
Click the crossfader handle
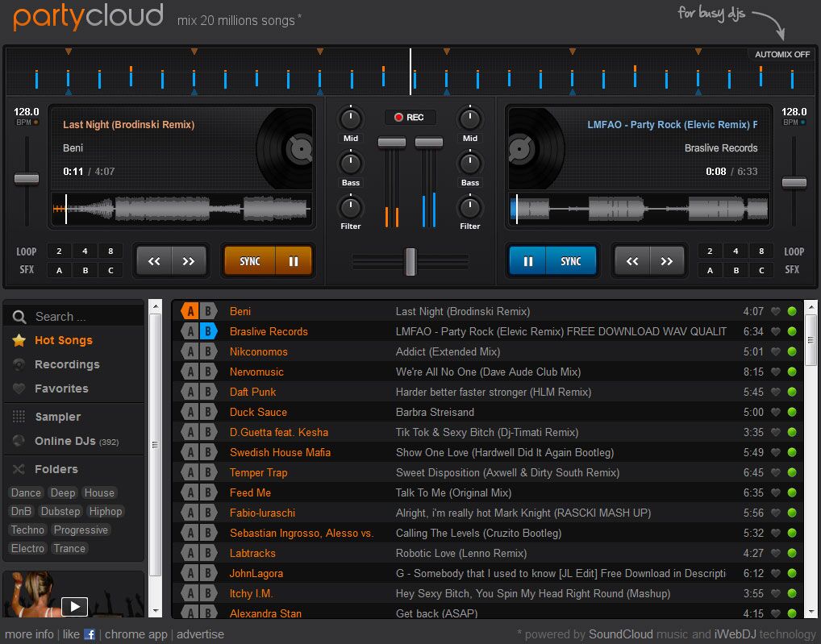[x=411, y=261]
